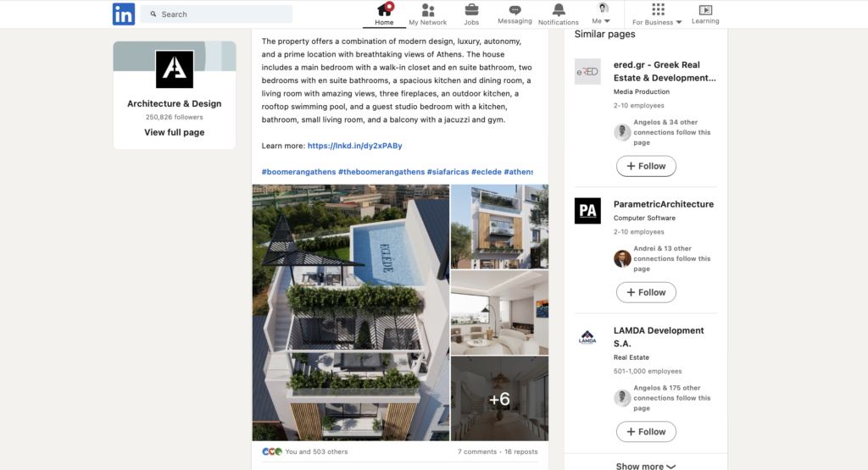
Task: Follow the ered.gr Greek Real Estate page
Action: [x=646, y=166]
